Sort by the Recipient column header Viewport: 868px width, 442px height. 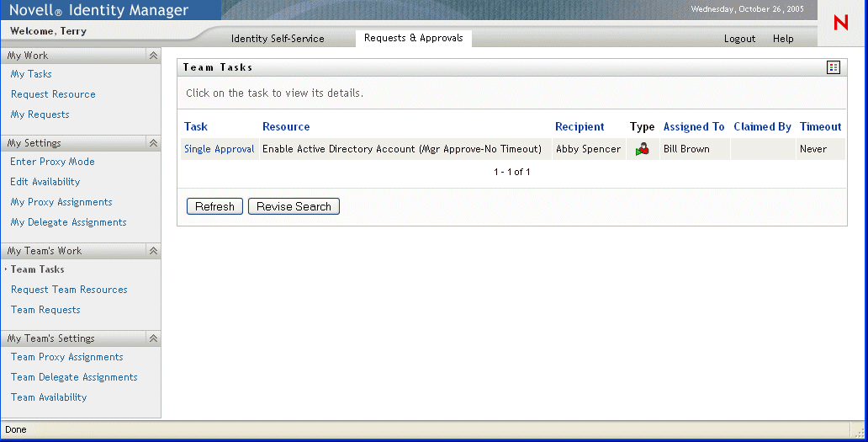580,127
